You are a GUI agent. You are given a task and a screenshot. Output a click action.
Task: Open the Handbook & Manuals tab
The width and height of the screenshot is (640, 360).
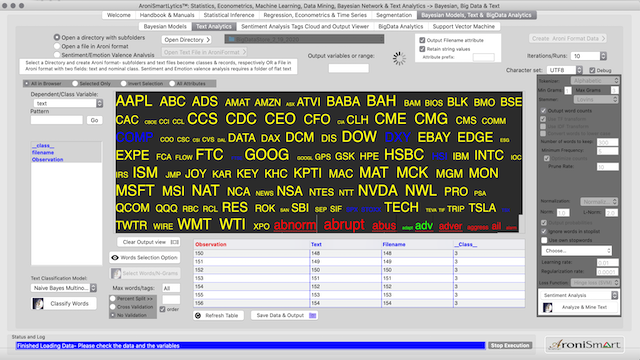[167, 15]
